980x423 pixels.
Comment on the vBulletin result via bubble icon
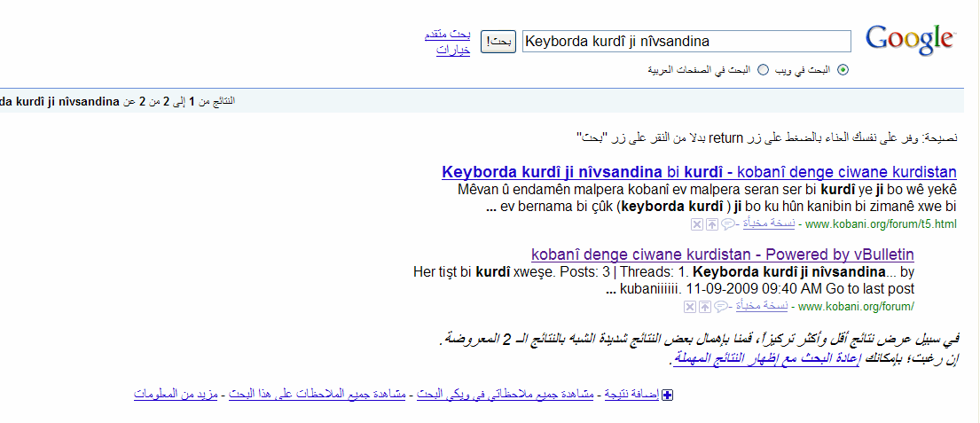721,307
